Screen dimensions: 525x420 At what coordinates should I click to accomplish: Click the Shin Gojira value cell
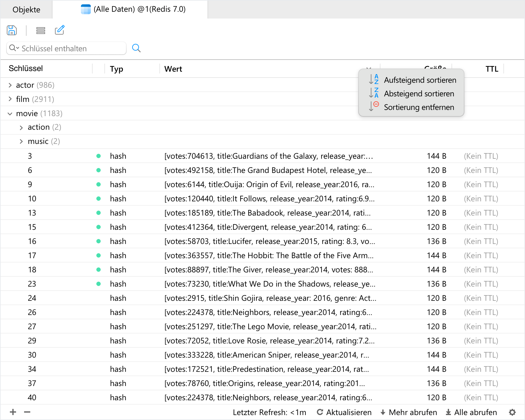[x=270, y=298]
